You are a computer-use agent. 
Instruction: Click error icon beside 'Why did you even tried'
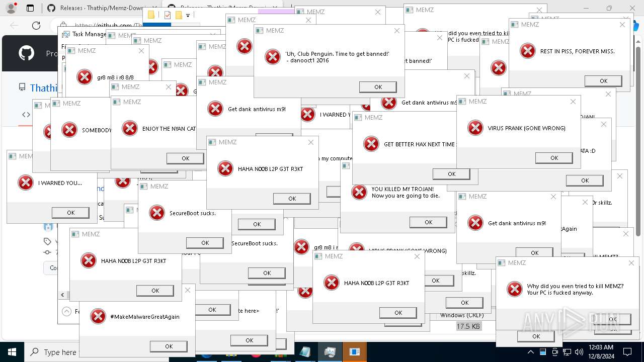pos(514,289)
